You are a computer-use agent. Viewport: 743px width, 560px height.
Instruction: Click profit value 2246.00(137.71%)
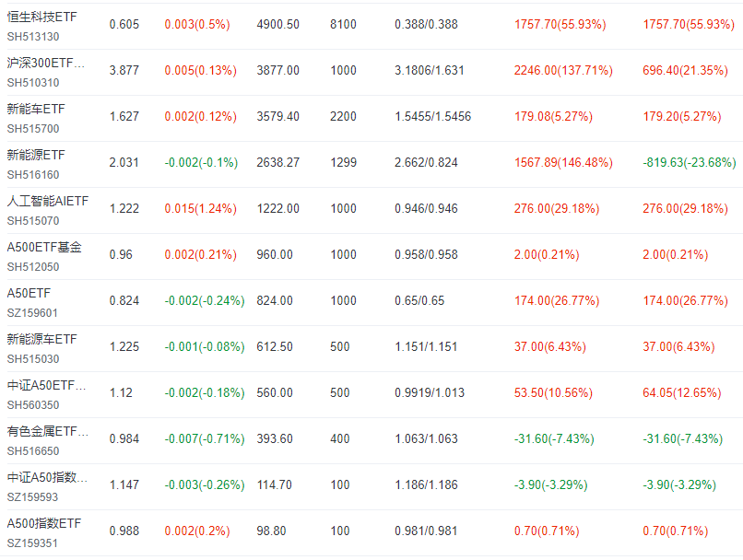click(x=563, y=70)
